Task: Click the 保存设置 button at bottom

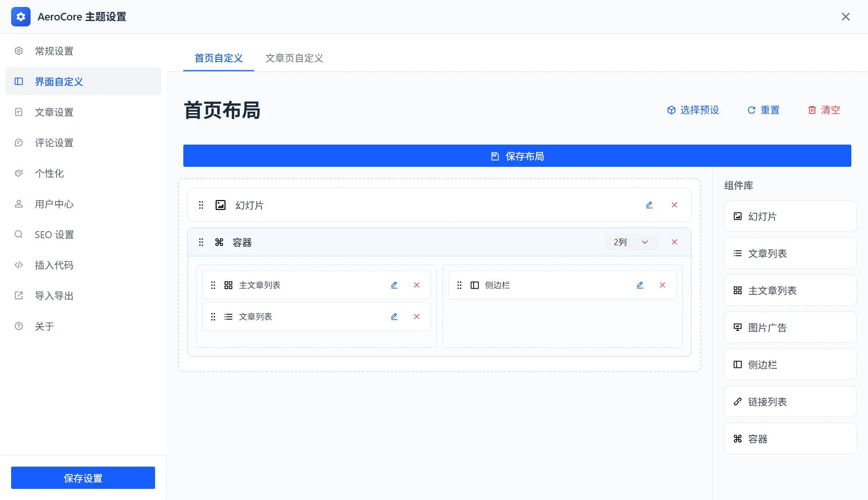Action: pyautogui.click(x=83, y=477)
